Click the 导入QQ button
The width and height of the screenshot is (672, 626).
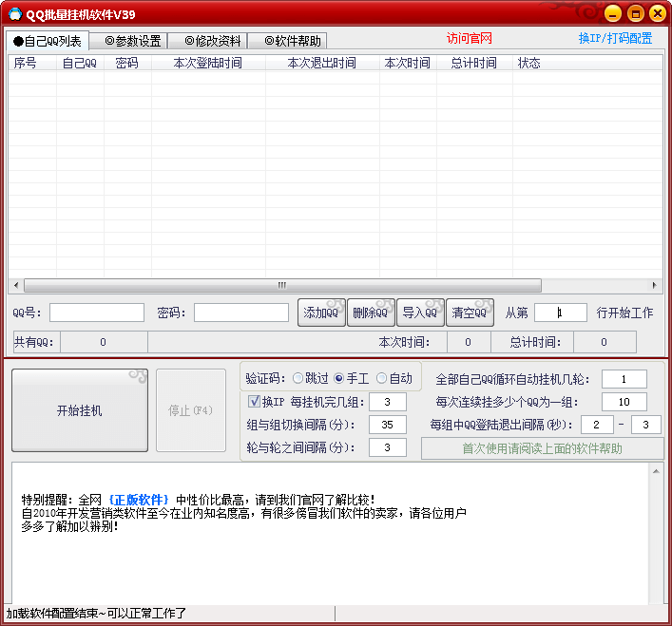click(420, 313)
